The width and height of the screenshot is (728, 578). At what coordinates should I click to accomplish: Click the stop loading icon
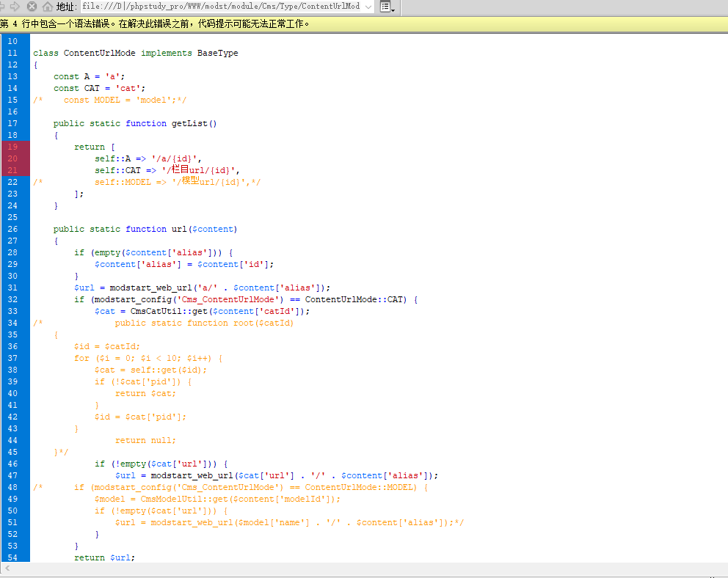(32, 7)
